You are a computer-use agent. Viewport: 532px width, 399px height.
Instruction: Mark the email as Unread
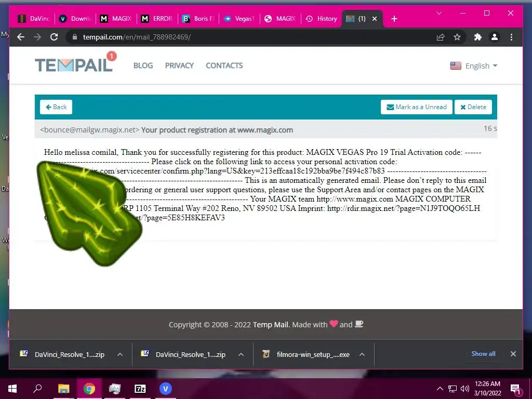click(x=416, y=107)
